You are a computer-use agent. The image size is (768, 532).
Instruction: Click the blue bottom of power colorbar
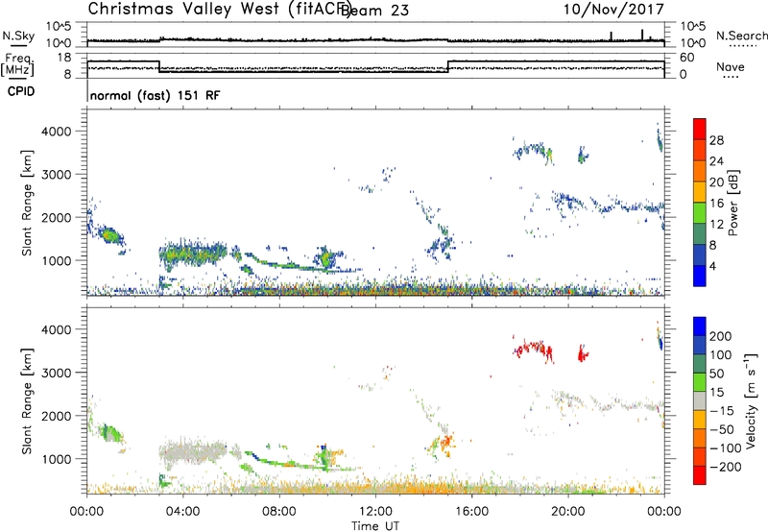tap(700, 276)
